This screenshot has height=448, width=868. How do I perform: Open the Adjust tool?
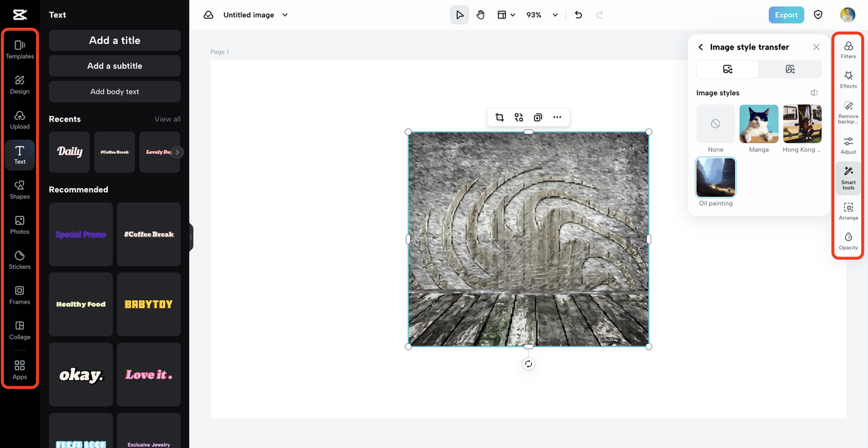click(x=848, y=145)
